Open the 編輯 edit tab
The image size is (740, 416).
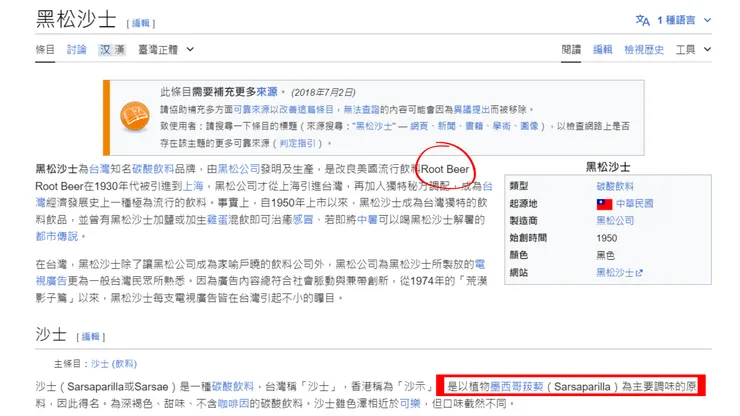point(603,50)
